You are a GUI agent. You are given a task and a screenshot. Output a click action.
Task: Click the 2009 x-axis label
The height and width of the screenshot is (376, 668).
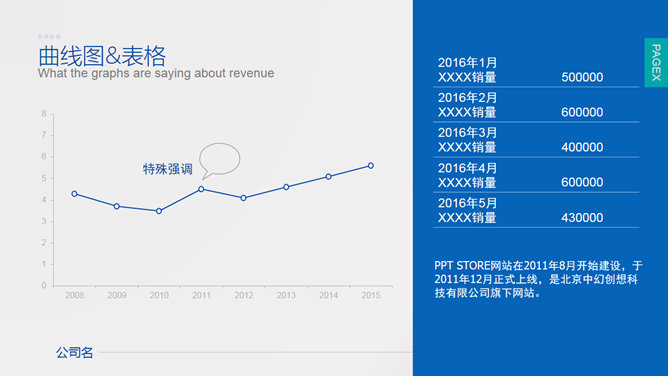tap(117, 295)
